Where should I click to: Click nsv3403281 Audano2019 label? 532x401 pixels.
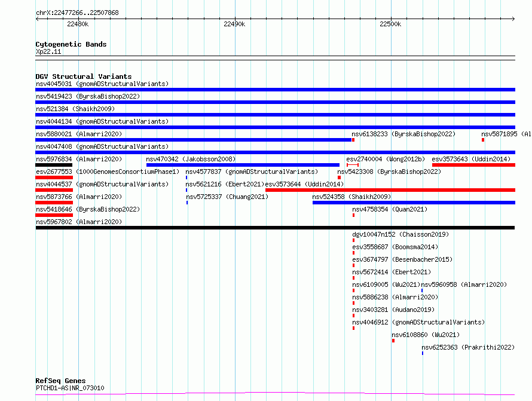click(x=393, y=310)
